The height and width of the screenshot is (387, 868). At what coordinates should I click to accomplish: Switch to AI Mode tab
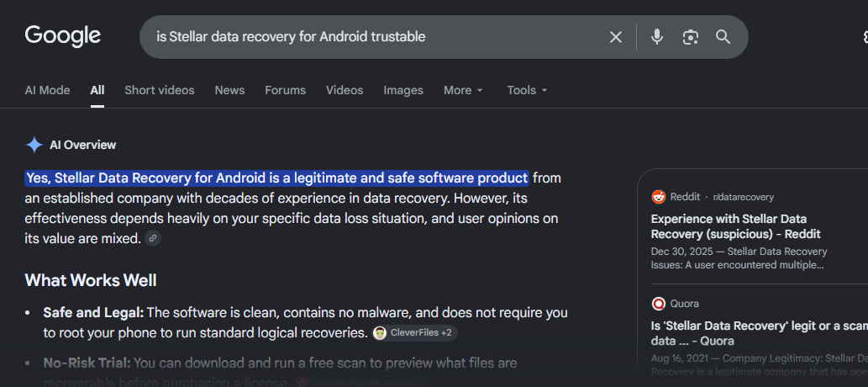pos(48,90)
